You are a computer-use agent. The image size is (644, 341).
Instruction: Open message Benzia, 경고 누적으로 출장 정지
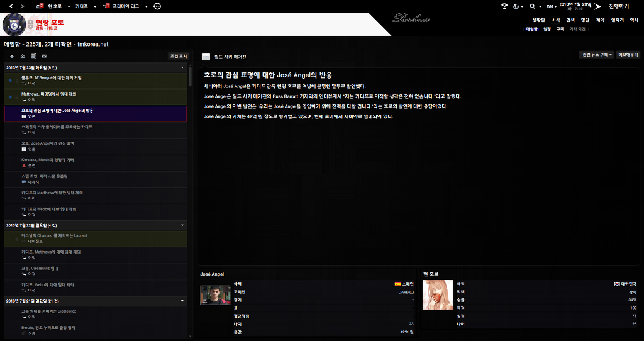(96, 331)
